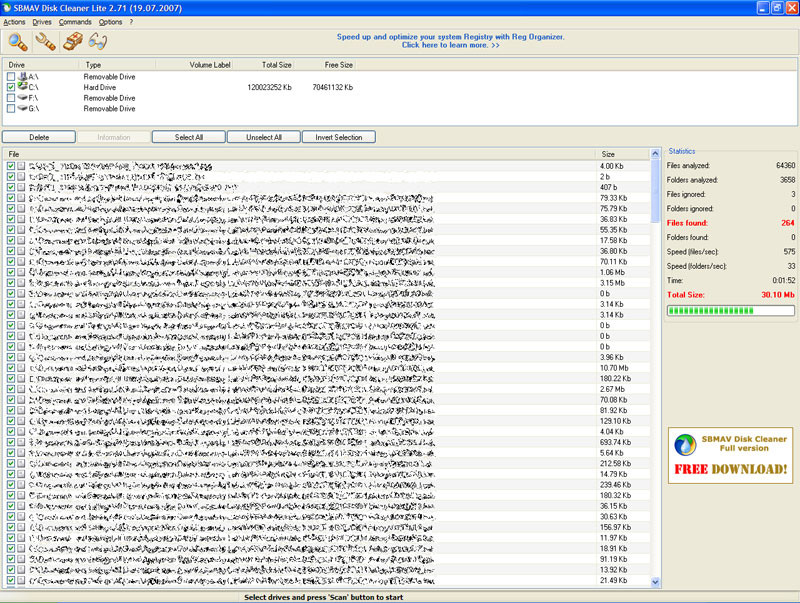Click the Files analyzed value 64360

(785, 165)
